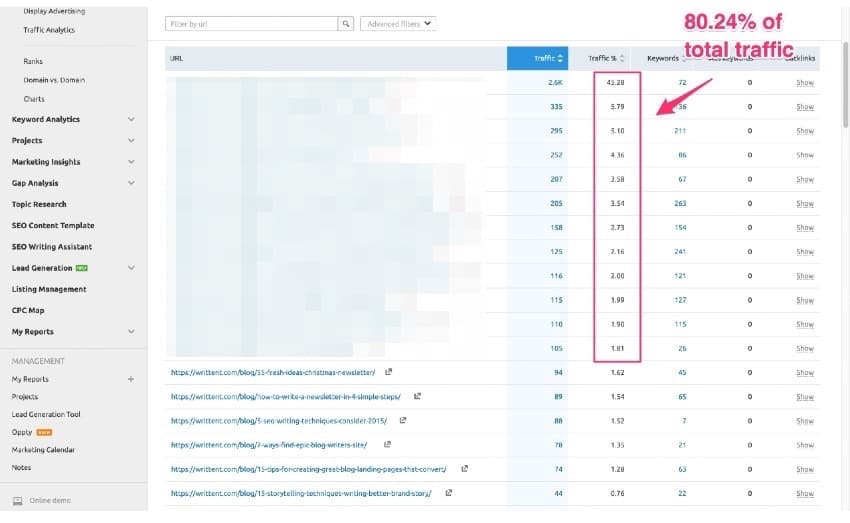Click the keywords count 72

[x=682, y=82]
